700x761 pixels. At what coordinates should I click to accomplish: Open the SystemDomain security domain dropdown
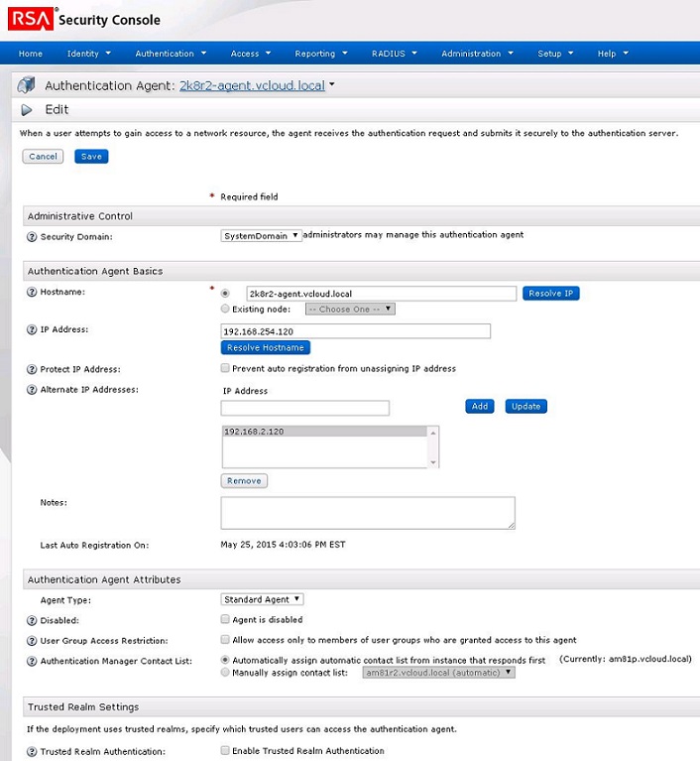click(x=261, y=236)
